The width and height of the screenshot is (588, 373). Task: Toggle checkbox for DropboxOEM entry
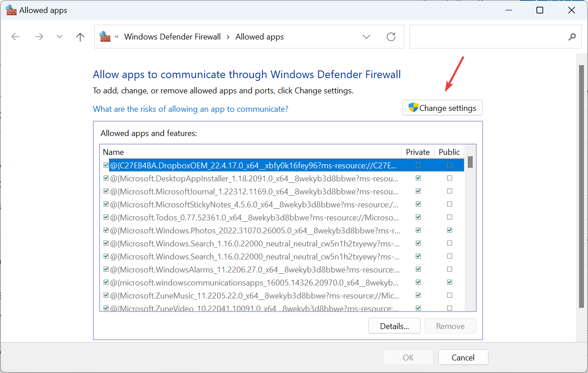pos(106,165)
